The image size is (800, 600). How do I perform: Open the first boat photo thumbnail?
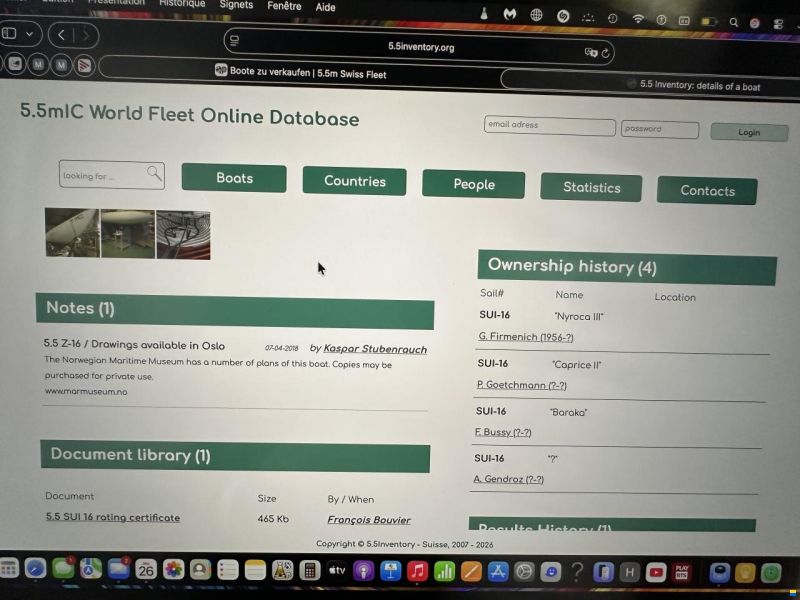(x=71, y=234)
